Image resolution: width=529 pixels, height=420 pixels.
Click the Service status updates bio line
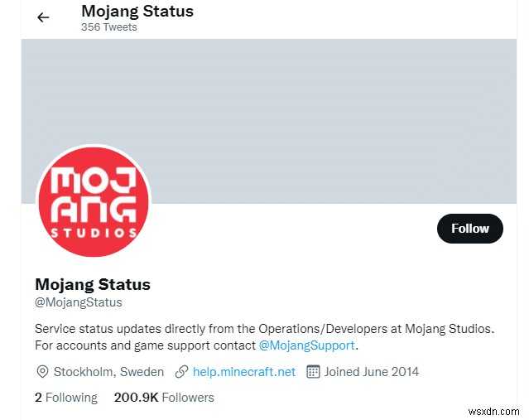click(x=264, y=329)
